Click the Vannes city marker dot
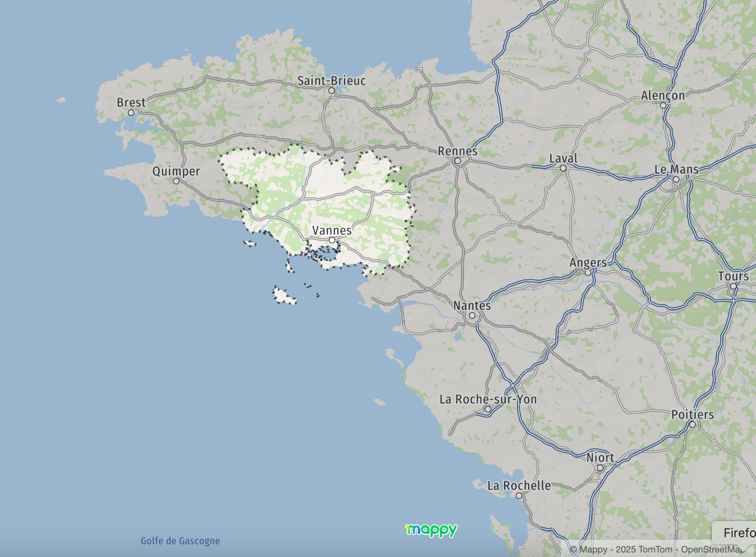 332,240
